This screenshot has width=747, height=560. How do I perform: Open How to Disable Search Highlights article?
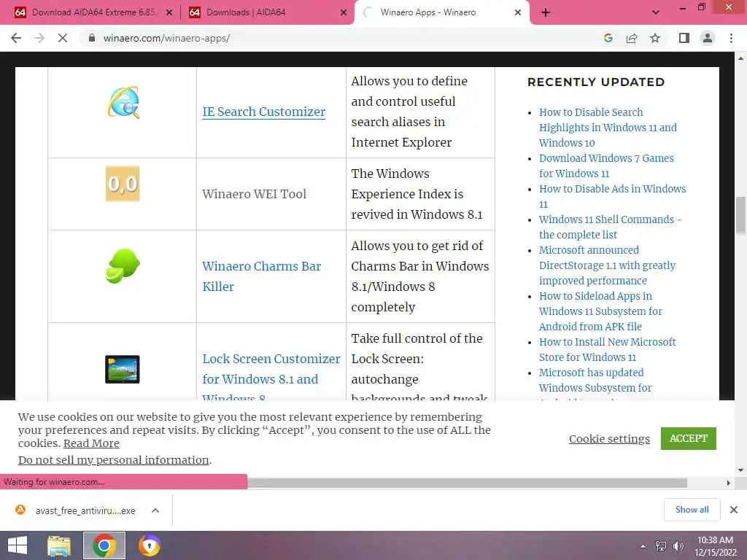608,127
